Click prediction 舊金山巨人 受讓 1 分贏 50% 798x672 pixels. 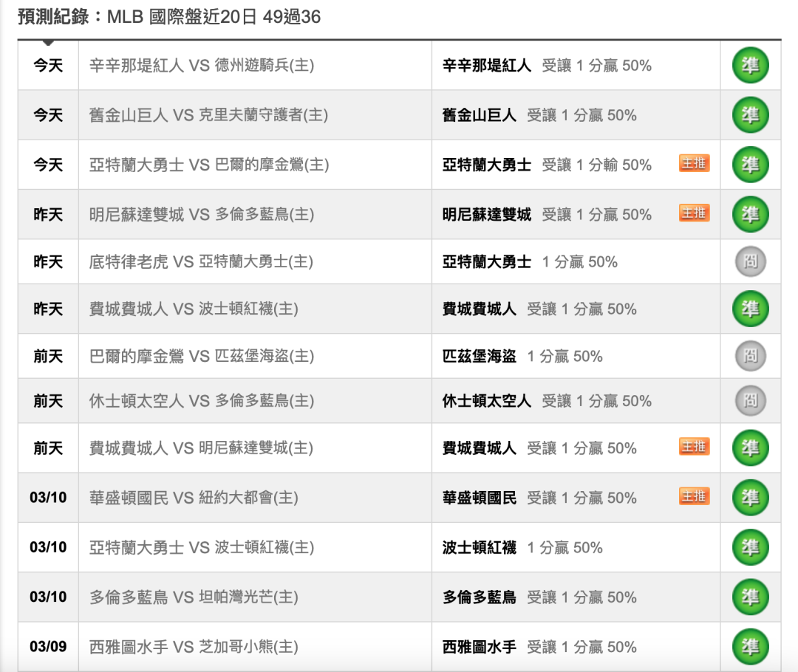(x=539, y=115)
